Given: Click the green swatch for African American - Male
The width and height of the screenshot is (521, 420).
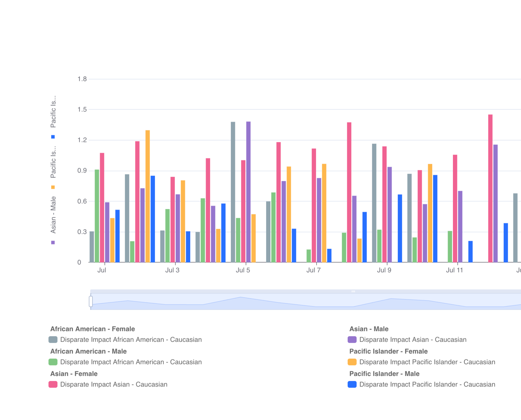Looking at the screenshot, I should coord(53,362).
